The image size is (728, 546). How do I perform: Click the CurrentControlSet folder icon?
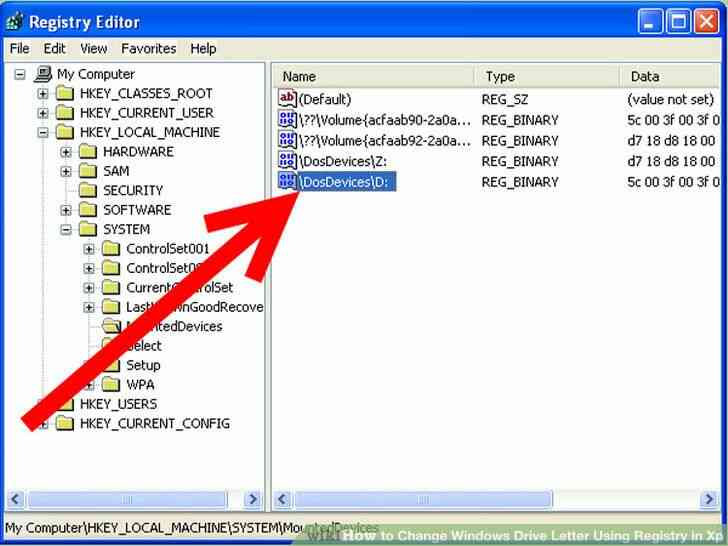click(111, 287)
